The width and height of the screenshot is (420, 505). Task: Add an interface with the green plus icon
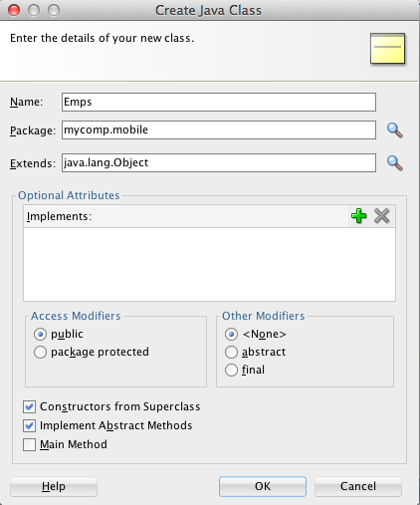358,216
